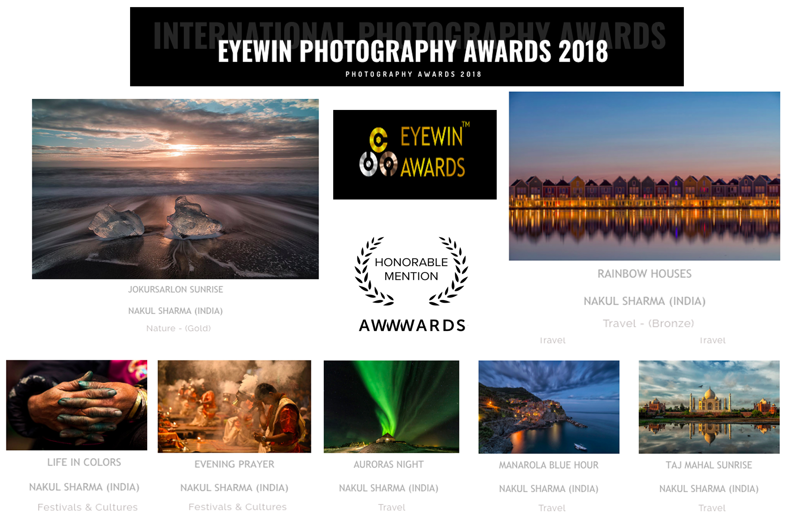The image size is (790, 532).
Task: Click 'Travel' under Auroras Night
Action: 392,507
